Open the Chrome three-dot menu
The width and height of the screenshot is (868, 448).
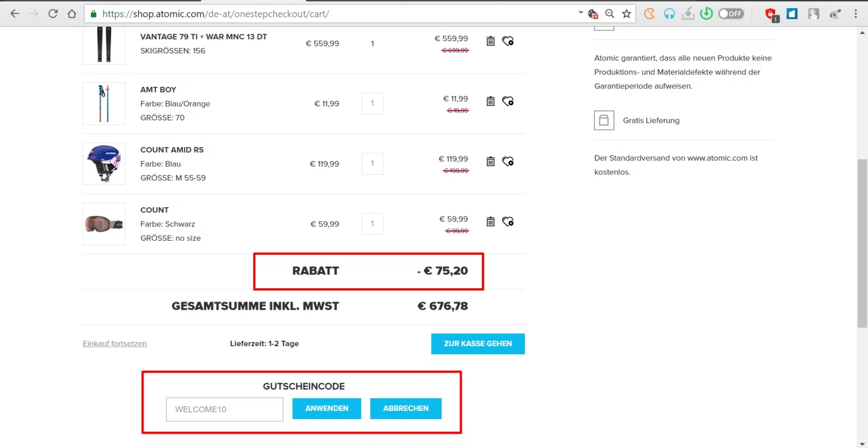856,14
